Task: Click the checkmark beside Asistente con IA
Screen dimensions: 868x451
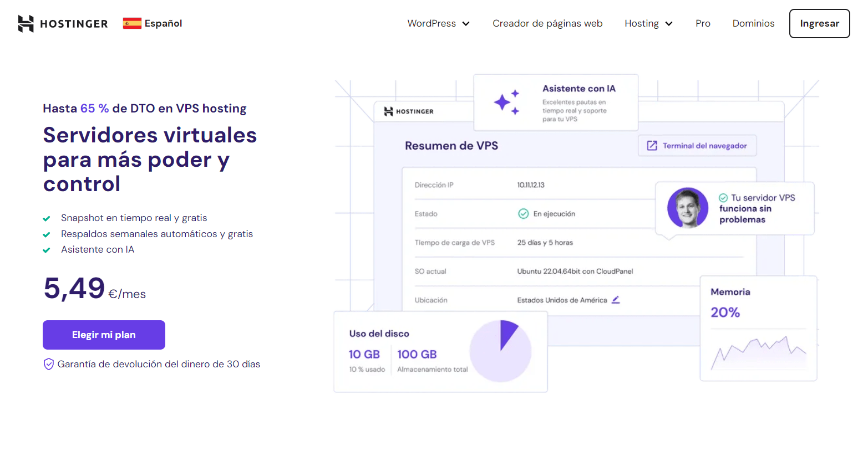Action: (47, 250)
